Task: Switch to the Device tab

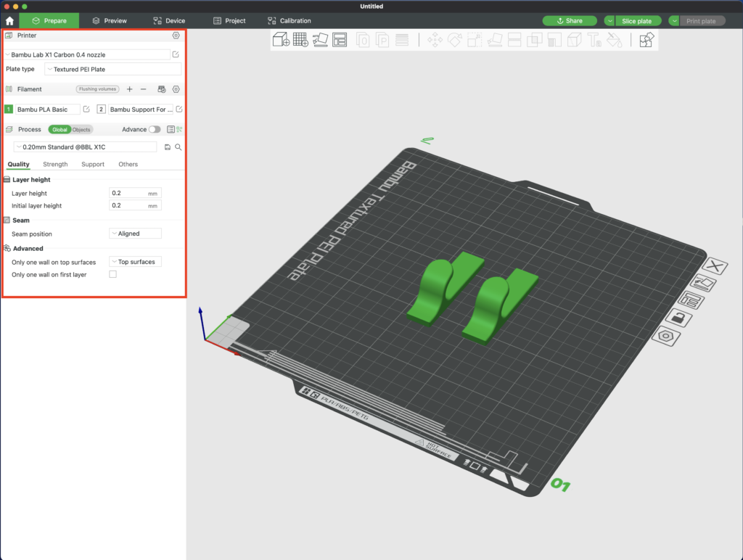Action: (x=169, y=21)
